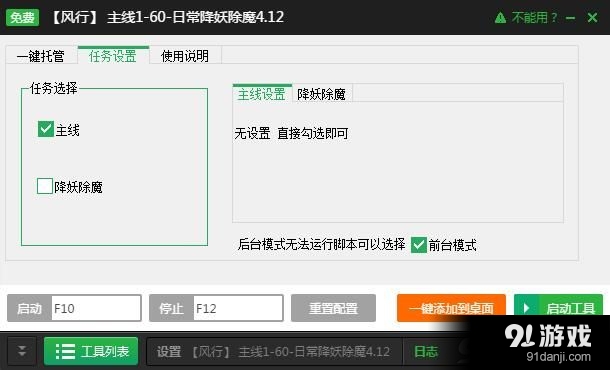The height and width of the screenshot is (370, 610).
Task: Click the 停止 hotkey field showing F12
Action: point(238,308)
